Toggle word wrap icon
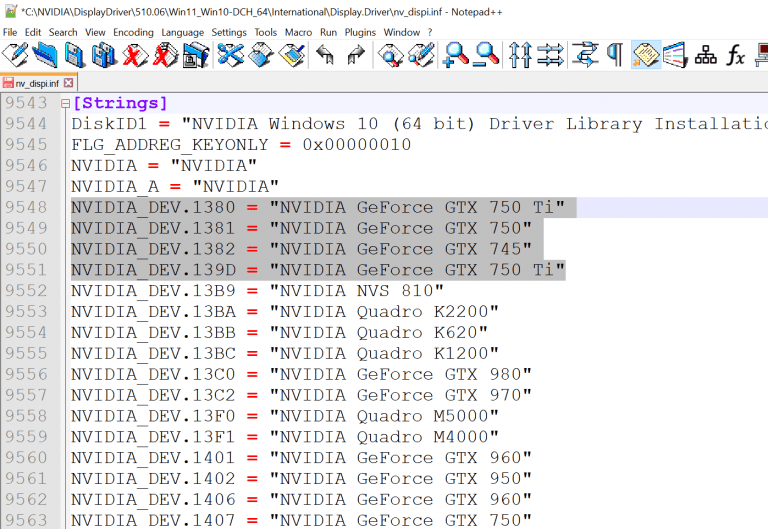This screenshot has width=768, height=529. click(x=585, y=54)
